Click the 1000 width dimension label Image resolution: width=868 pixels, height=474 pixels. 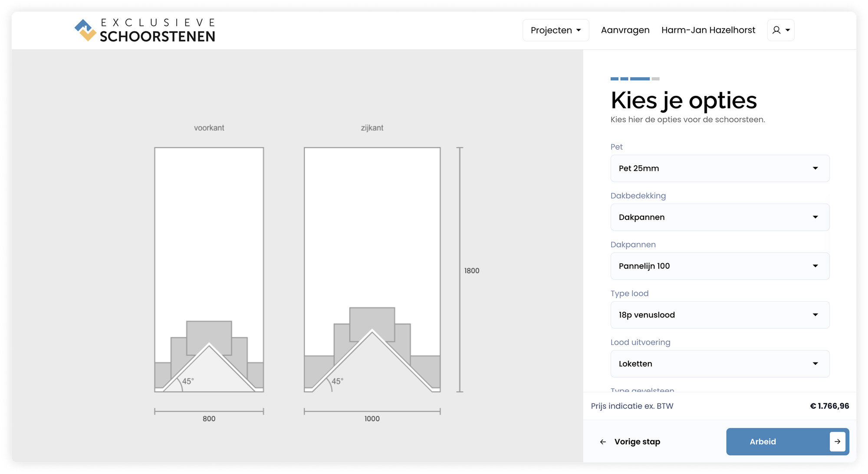pos(372,419)
